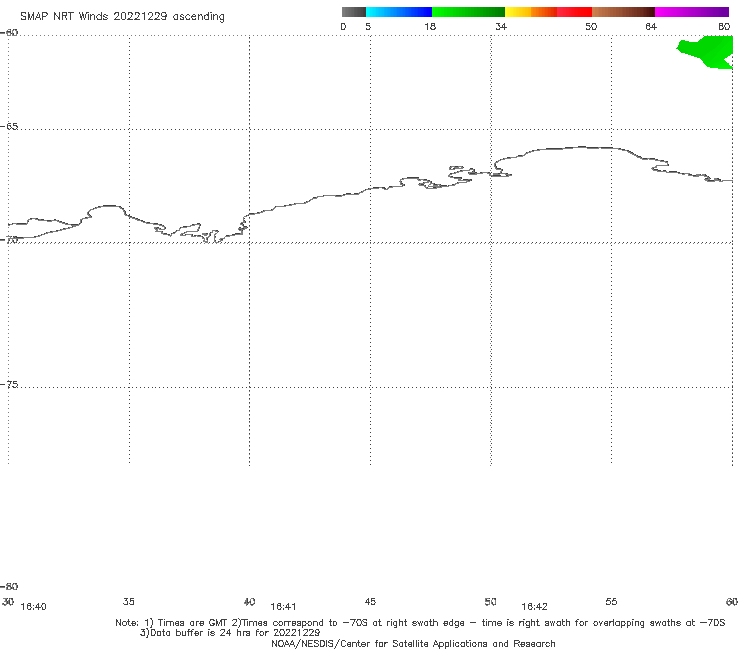Select the color bar label '64'
This screenshot has height=650, width=740.
pyautogui.click(x=651, y=27)
